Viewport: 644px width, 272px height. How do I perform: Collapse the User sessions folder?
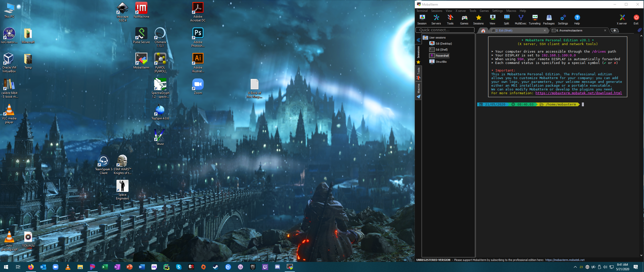pos(437,38)
